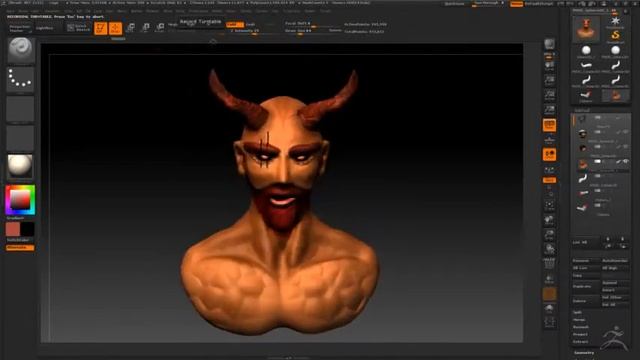Select the Rotate transform icon in top shelf
Screen dimensions: 640x360
(160, 28)
